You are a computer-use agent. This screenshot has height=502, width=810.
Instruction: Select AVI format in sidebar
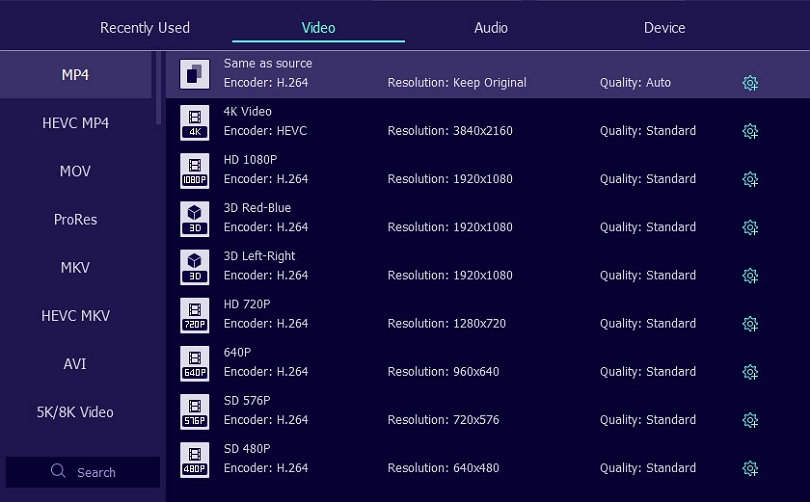(x=75, y=364)
